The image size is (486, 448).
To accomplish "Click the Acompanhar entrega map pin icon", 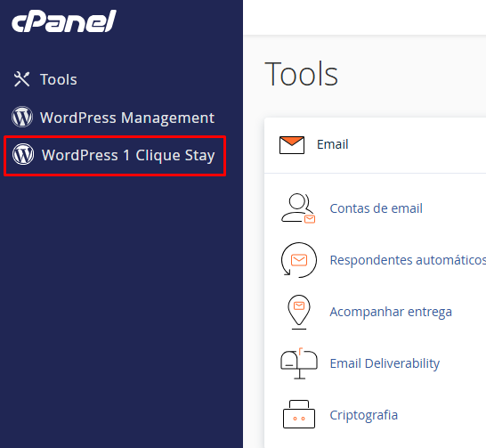I will (299, 312).
